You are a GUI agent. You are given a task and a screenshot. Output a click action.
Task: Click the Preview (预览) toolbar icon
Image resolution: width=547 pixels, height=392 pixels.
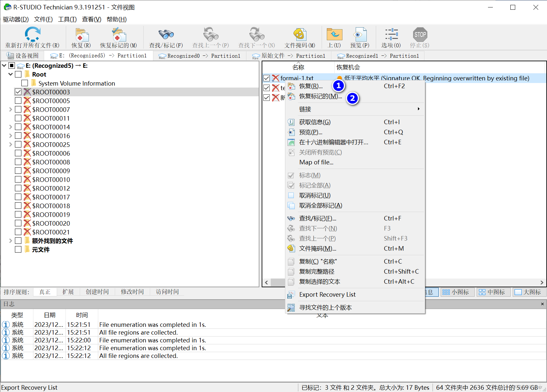tap(360, 34)
